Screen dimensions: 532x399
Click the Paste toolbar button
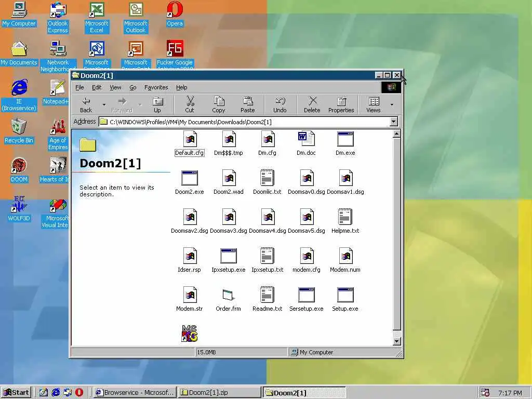[248, 105]
